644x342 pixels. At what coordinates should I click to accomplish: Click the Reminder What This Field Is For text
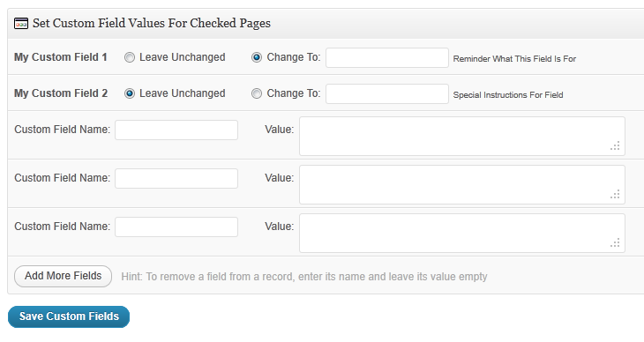[x=514, y=59]
